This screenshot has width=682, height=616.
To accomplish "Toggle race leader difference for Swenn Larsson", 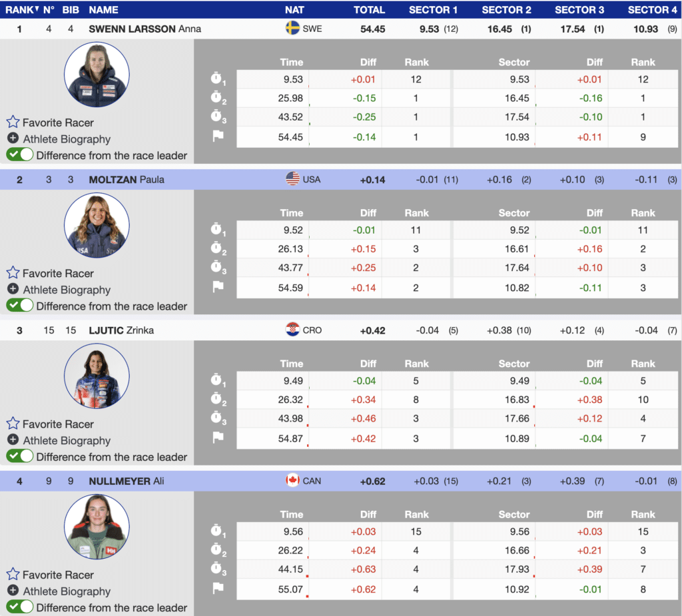I will point(20,155).
